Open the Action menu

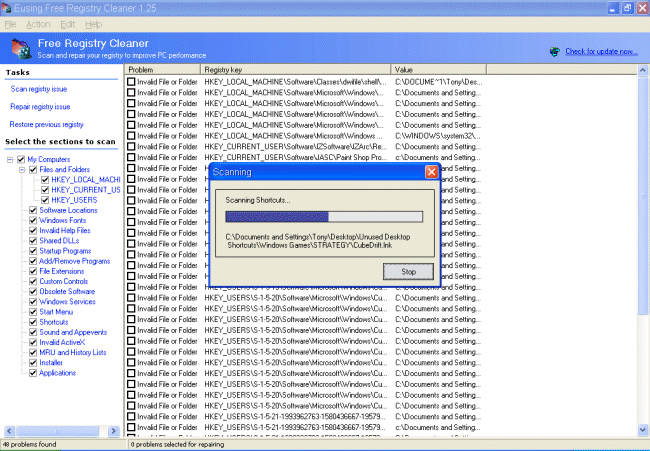pyautogui.click(x=38, y=24)
